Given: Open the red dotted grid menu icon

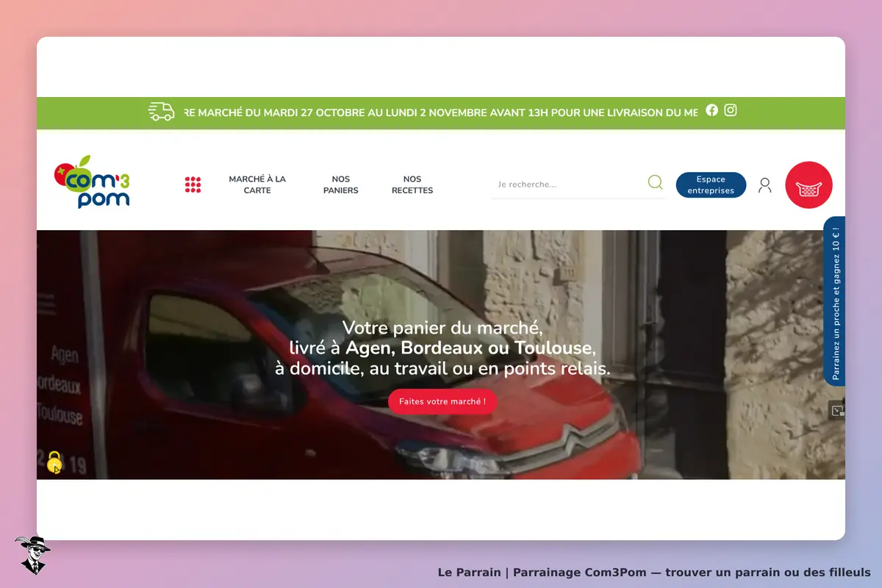Looking at the screenshot, I should pos(193,184).
